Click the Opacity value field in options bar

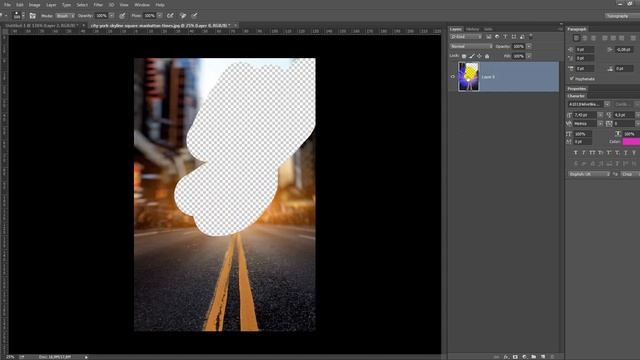pos(101,16)
